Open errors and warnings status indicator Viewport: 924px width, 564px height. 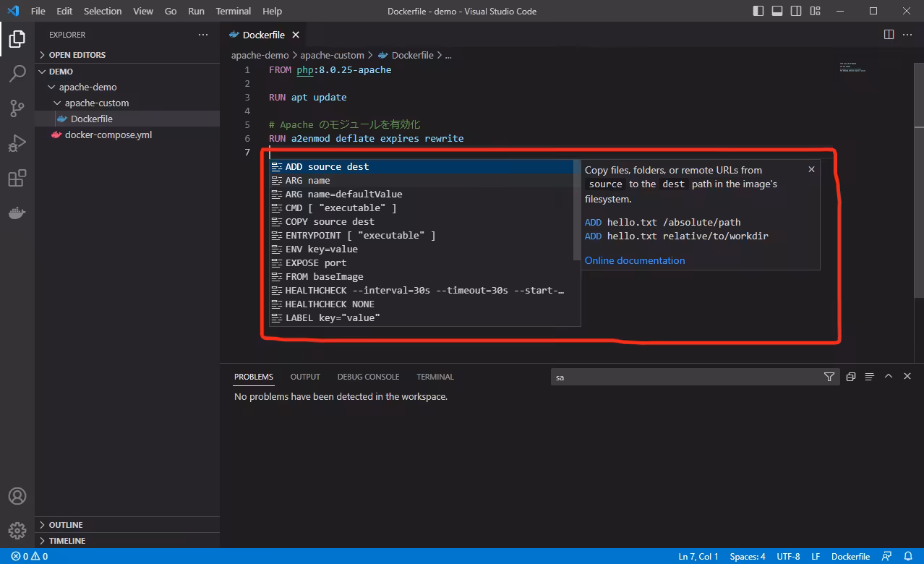tap(29, 557)
